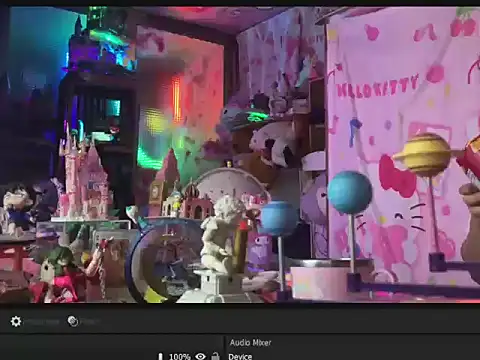Screen dimensions: 480x360
Task: Click the Audio Mixer panel title
Action: tap(250, 342)
